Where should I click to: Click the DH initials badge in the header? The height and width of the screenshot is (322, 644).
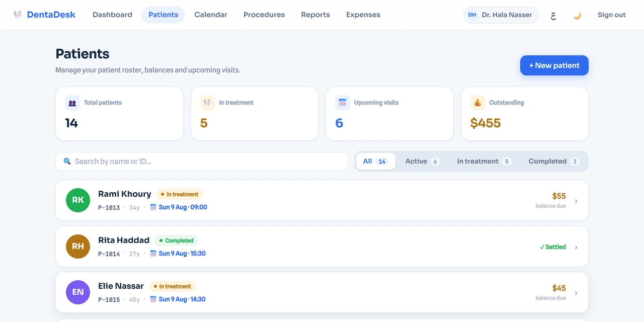pos(472,15)
